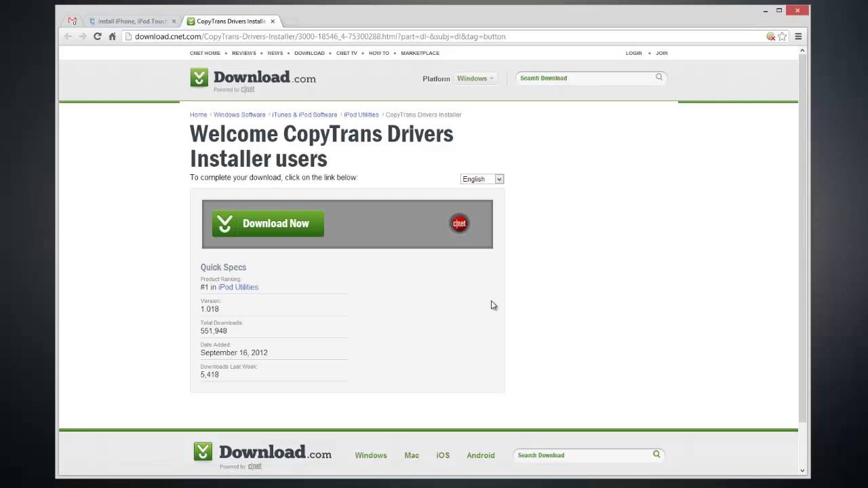Viewport: 868px width, 488px height.
Task: Click iTunes & iPod Software breadcrumb
Action: coord(304,115)
